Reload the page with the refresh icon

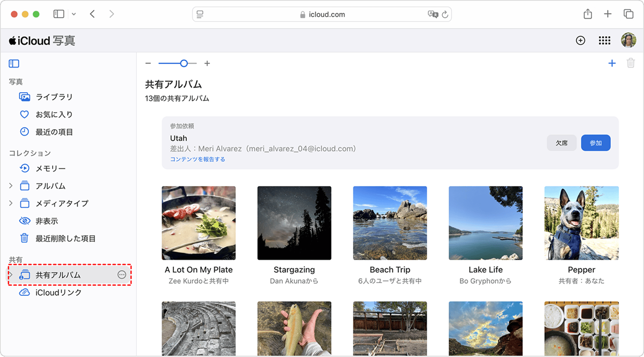(444, 14)
